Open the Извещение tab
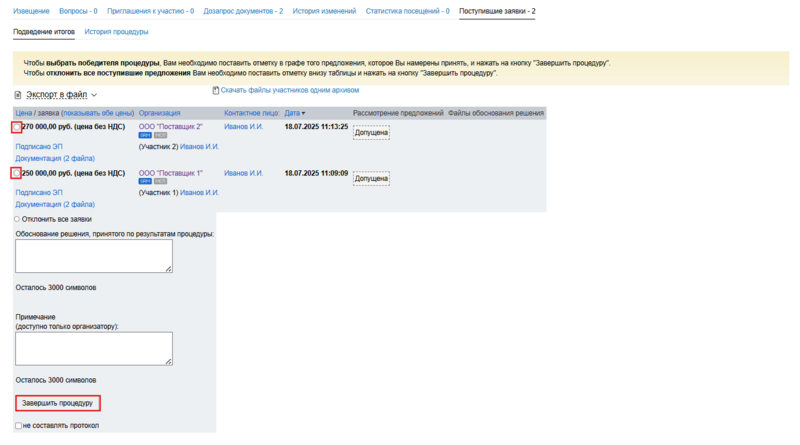800x445 pixels. coord(31,11)
